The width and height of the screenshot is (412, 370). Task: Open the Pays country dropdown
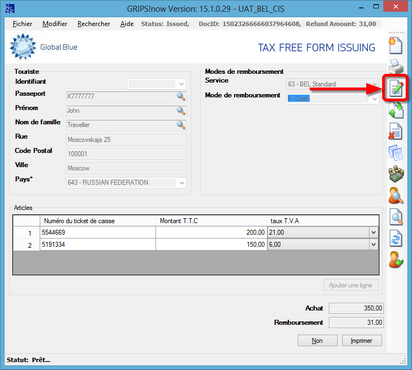pyautogui.click(x=182, y=183)
